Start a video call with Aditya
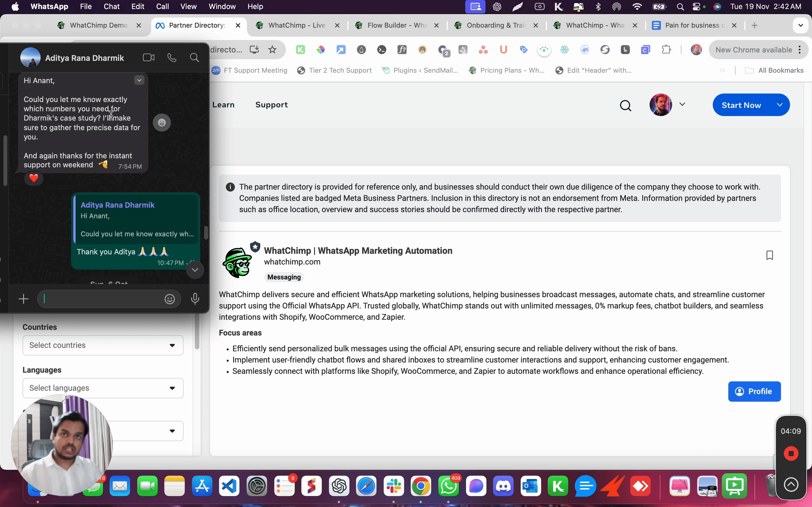812x507 pixels. click(x=148, y=58)
